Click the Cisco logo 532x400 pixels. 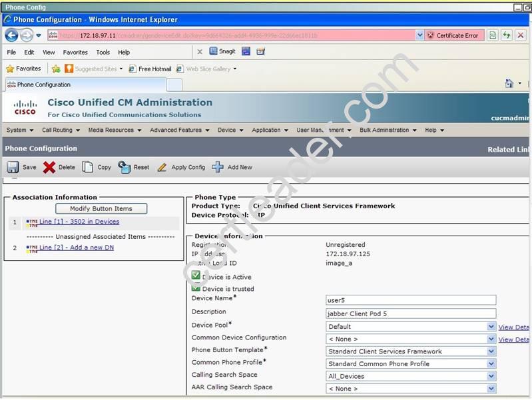[x=25, y=108]
